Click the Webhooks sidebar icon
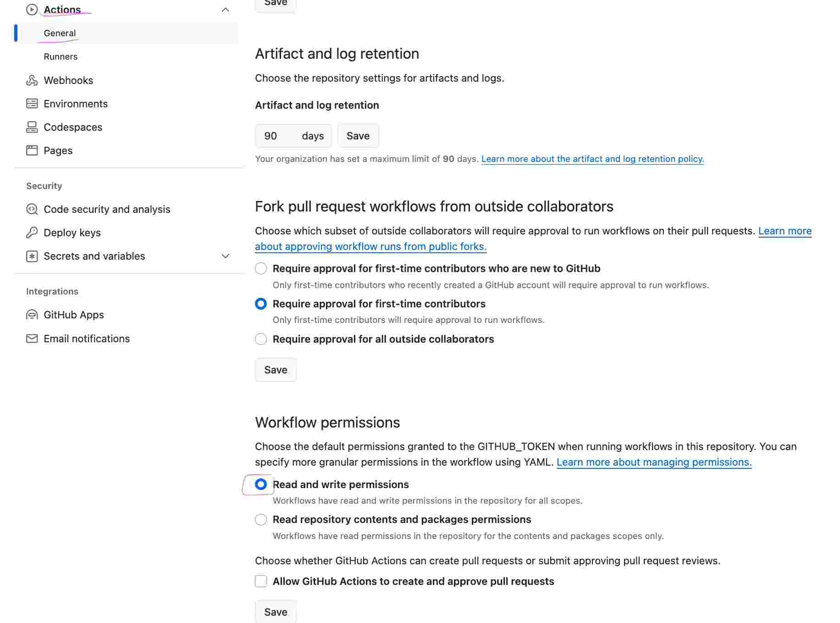This screenshot has height=623, width=840. pos(32,80)
